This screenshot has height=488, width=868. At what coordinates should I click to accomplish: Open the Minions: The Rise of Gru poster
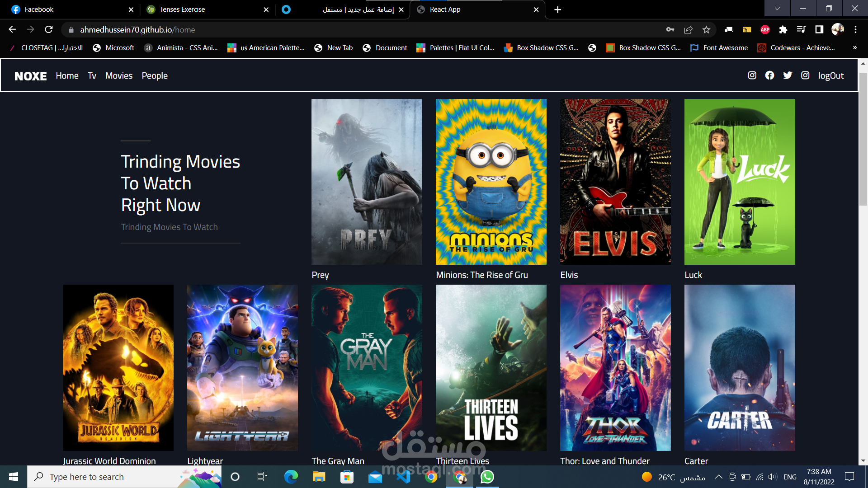point(491,182)
